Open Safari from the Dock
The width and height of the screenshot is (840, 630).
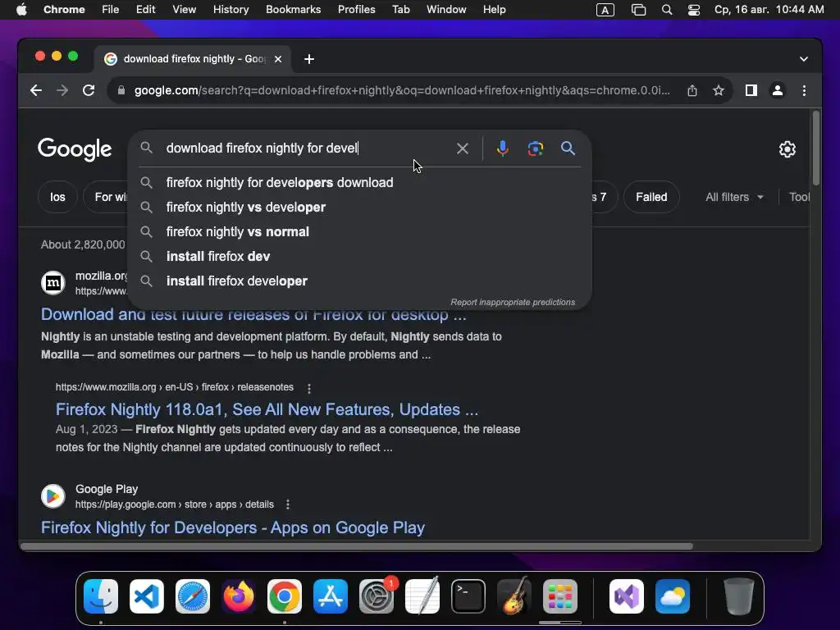(192, 596)
